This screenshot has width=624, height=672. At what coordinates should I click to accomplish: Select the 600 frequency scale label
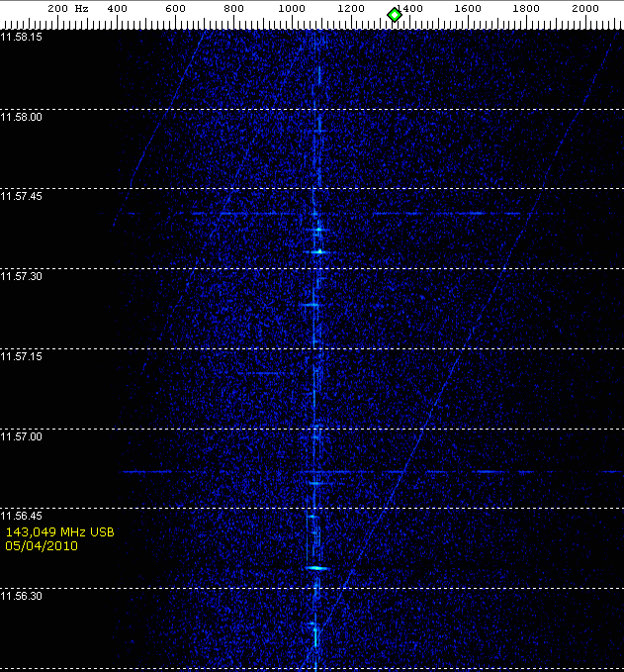(175, 8)
